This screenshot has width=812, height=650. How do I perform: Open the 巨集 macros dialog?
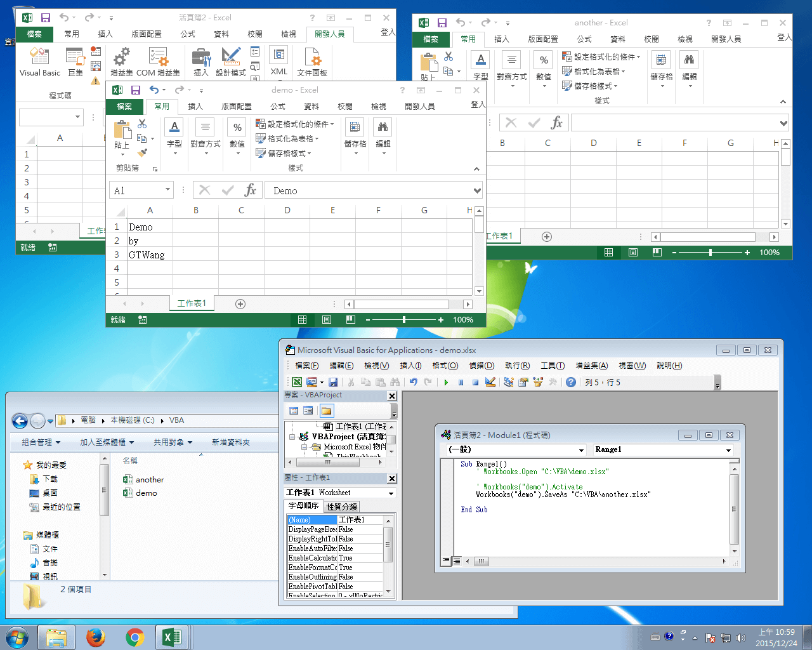(x=75, y=62)
